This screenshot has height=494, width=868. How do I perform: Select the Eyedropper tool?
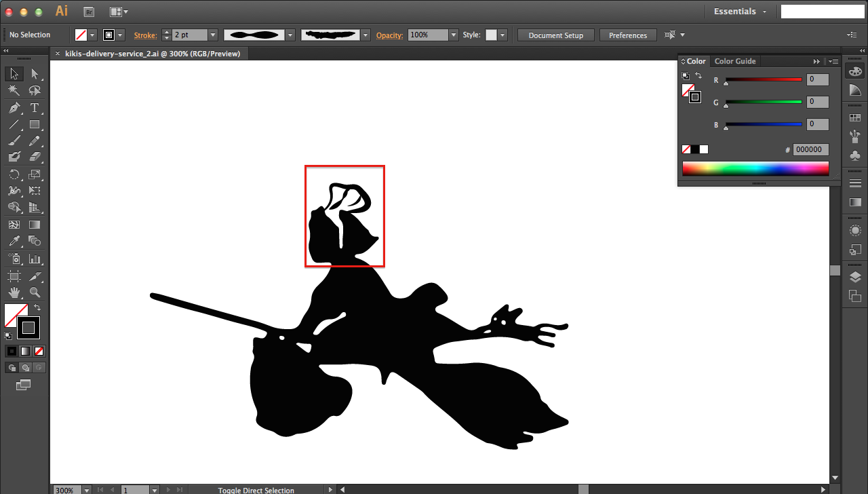click(x=14, y=241)
